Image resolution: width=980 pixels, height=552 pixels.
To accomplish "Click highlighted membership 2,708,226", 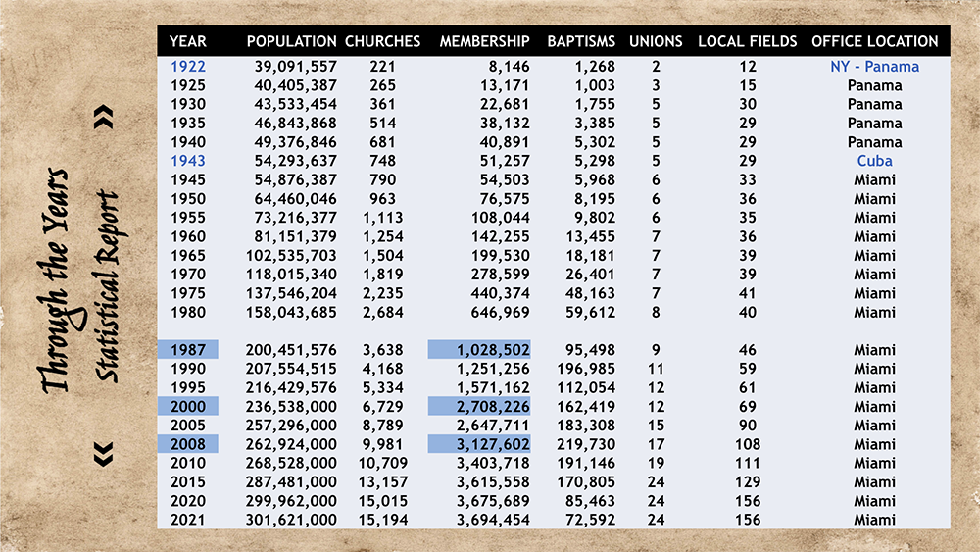I will 479,406.
